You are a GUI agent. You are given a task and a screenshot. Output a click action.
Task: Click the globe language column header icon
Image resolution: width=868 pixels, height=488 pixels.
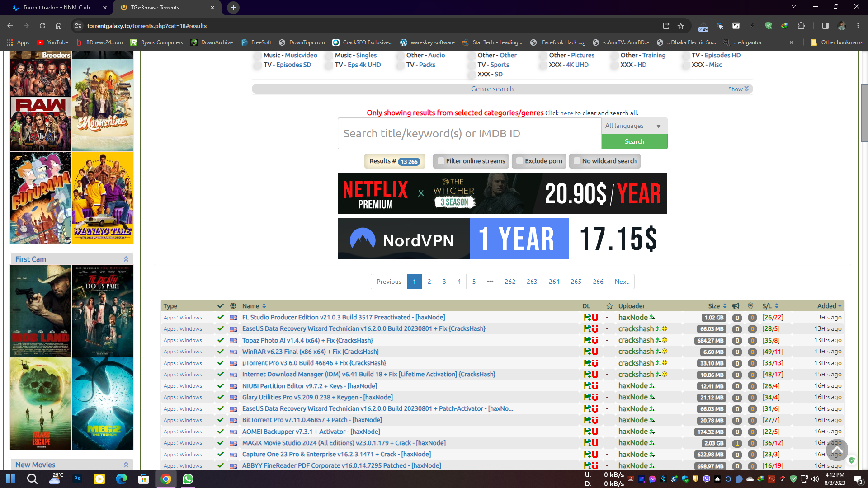coord(233,306)
